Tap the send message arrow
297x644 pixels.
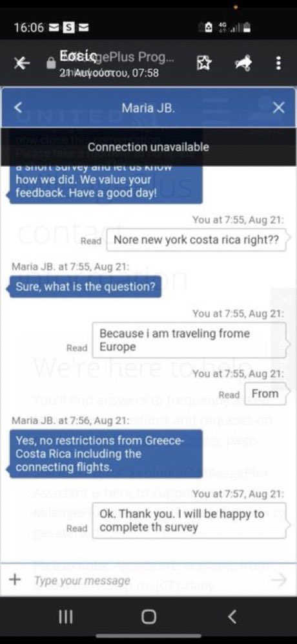point(280,580)
